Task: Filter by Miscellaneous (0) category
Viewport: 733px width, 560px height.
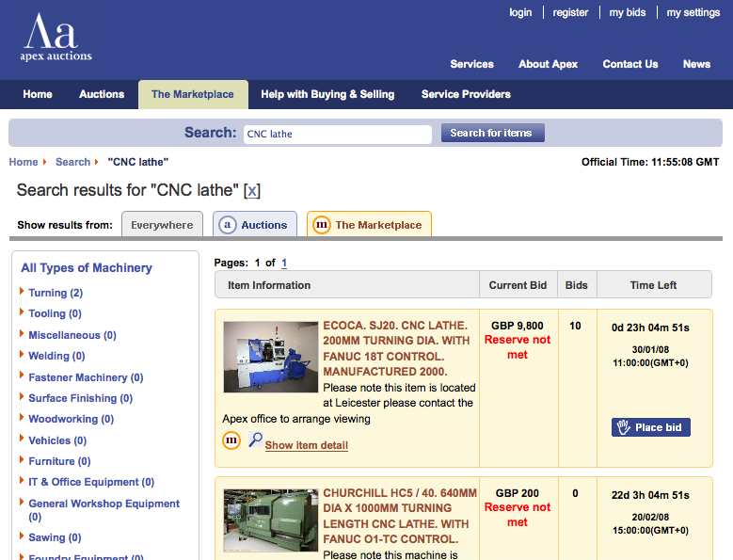Action: tap(72, 335)
